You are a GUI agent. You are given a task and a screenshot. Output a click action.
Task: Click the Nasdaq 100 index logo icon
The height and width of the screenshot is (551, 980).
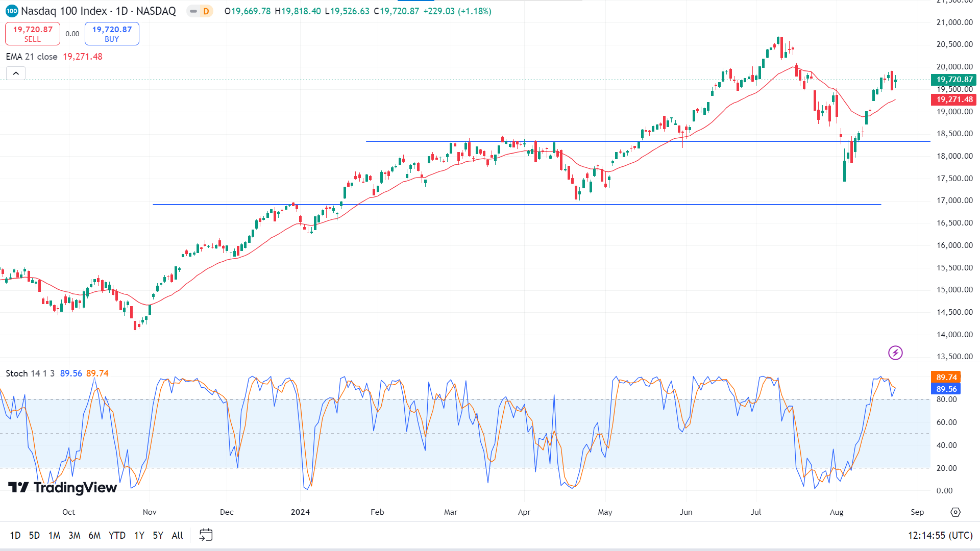click(12, 11)
